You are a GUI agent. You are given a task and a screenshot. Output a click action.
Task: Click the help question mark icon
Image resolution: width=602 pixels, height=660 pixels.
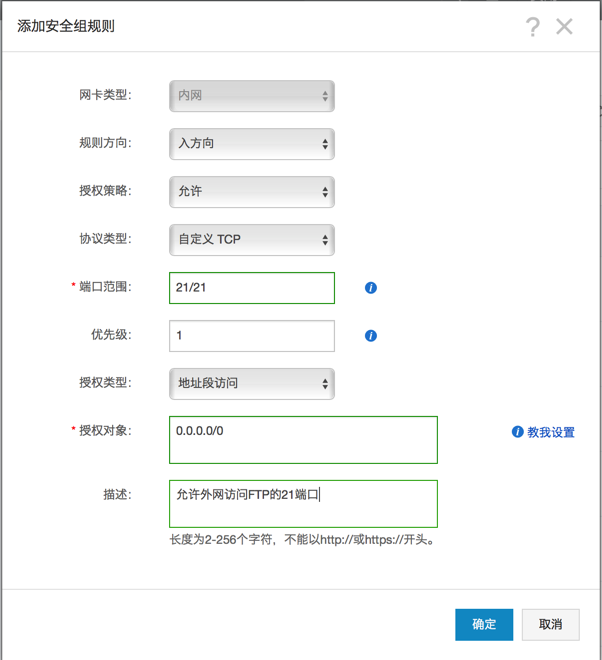(533, 27)
